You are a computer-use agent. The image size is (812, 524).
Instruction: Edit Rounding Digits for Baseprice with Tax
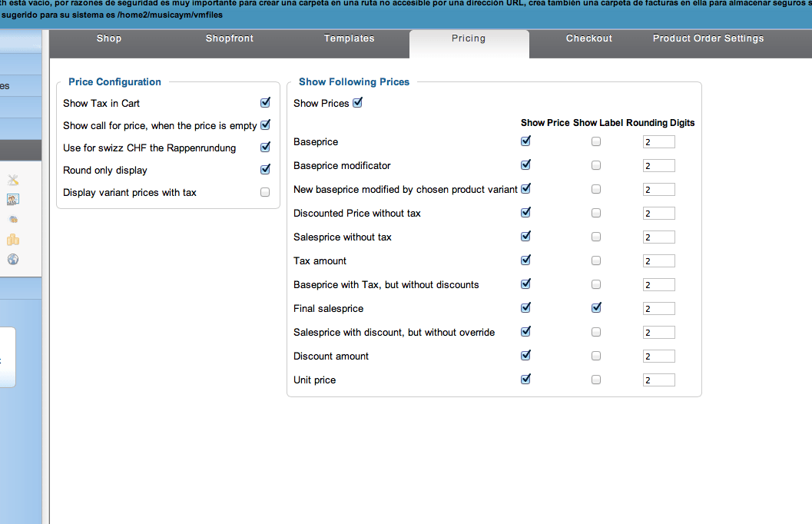pyautogui.click(x=658, y=285)
